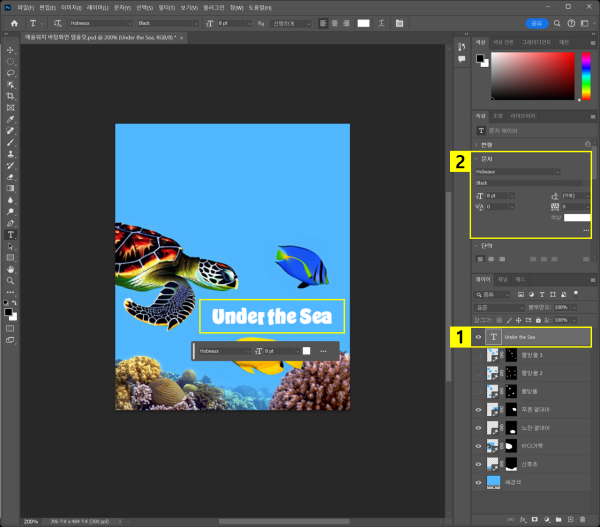Select the Lasso tool
The height and width of the screenshot is (527, 600).
click(11, 73)
